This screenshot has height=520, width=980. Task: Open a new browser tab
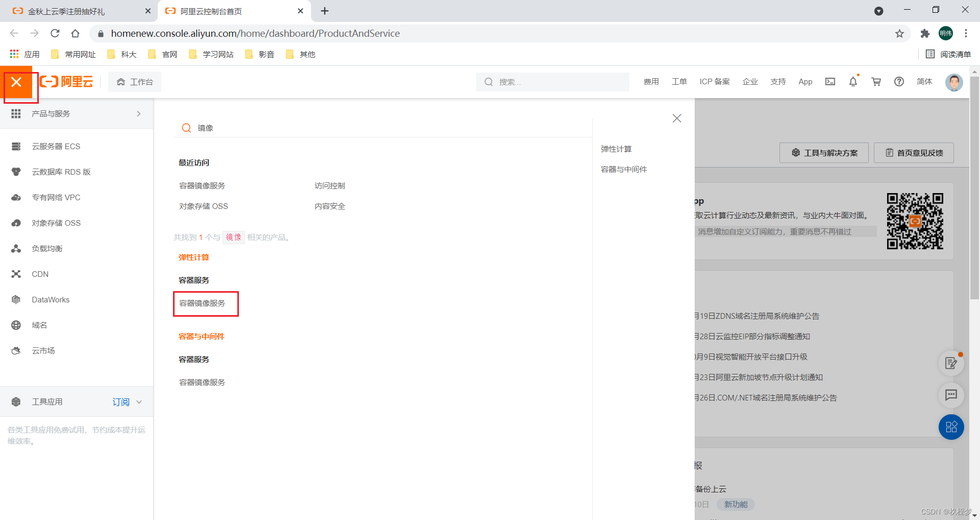coord(325,11)
